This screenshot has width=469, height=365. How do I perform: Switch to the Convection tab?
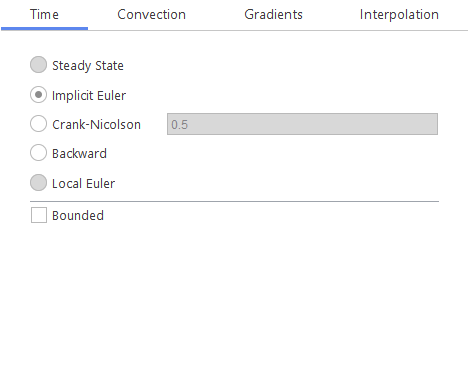pyautogui.click(x=151, y=15)
